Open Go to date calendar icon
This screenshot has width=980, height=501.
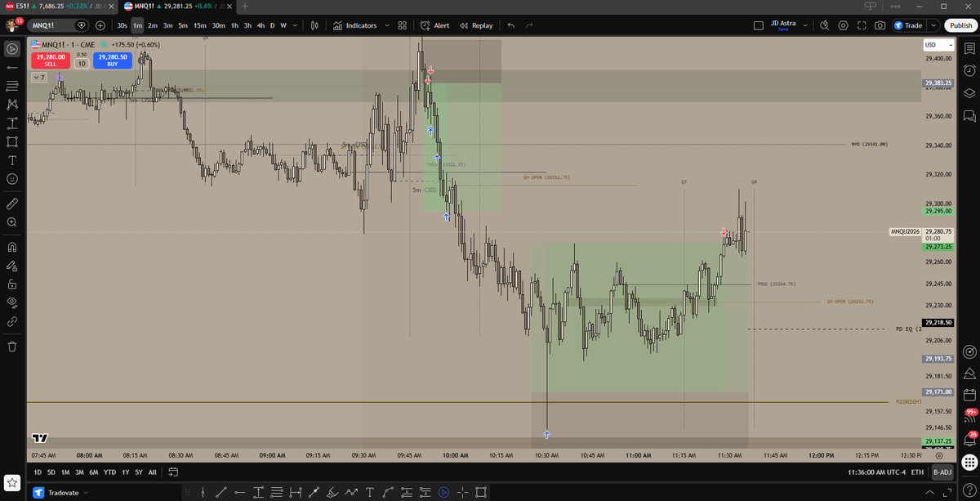coord(173,472)
